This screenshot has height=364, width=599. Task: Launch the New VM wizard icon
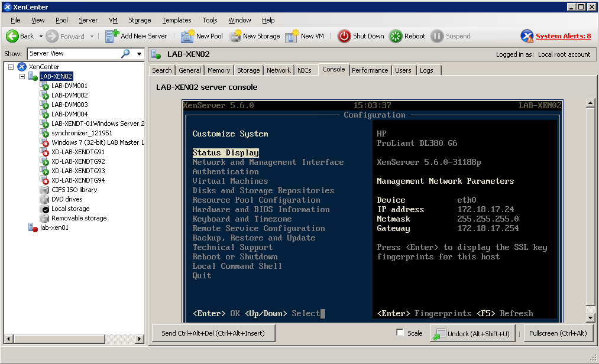coord(291,35)
